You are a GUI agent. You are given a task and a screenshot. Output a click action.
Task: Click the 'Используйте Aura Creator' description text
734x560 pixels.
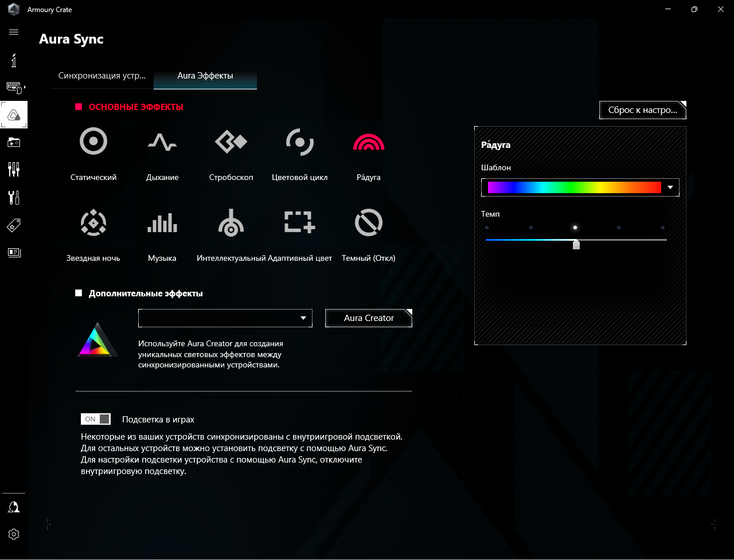pyautogui.click(x=211, y=354)
